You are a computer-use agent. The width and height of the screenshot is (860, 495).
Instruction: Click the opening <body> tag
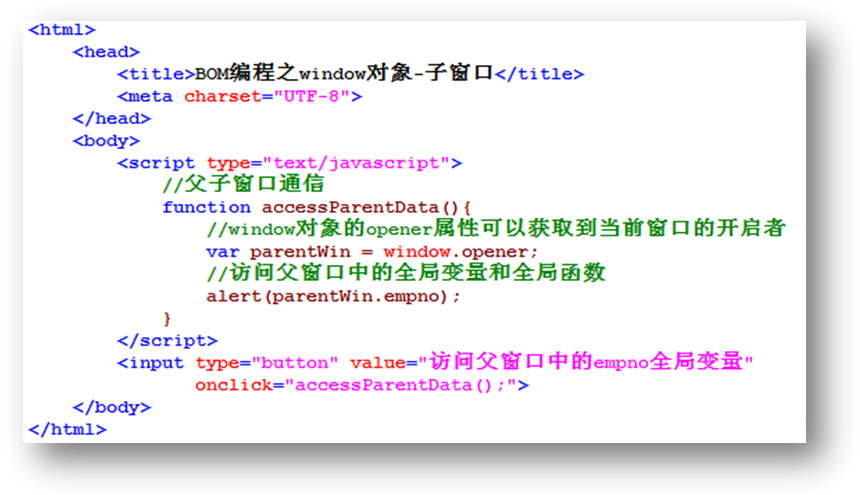click(x=106, y=141)
